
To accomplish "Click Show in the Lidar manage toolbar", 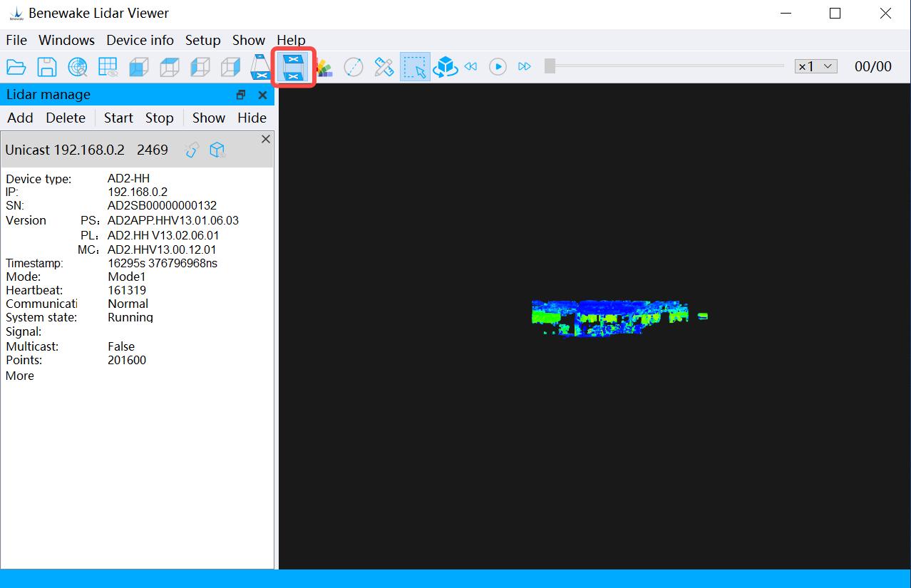I will 209,118.
